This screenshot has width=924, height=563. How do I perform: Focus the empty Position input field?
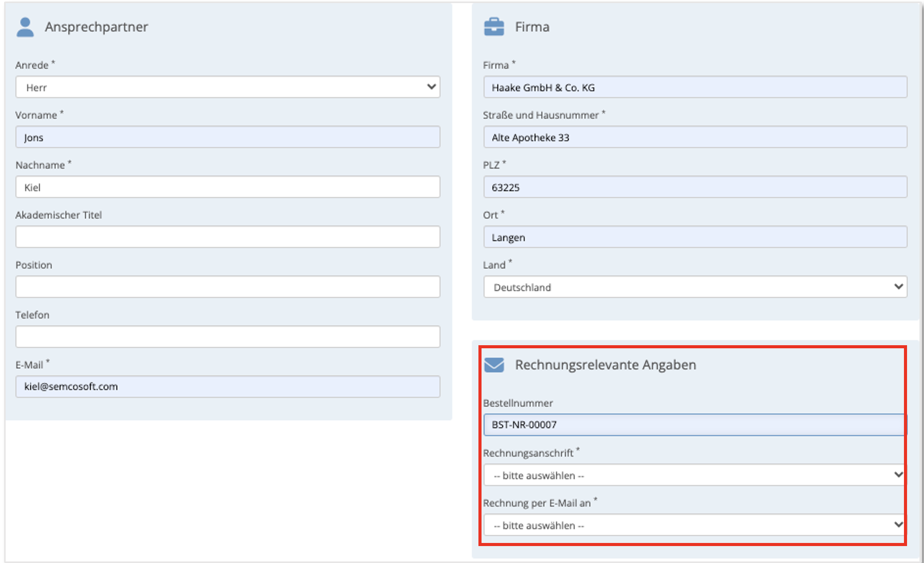point(228,287)
